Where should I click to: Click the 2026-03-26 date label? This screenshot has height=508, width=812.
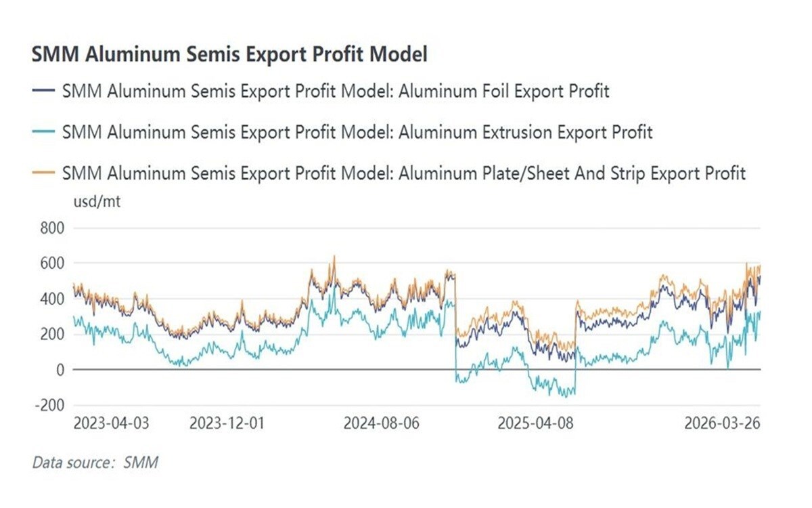pos(722,423)
